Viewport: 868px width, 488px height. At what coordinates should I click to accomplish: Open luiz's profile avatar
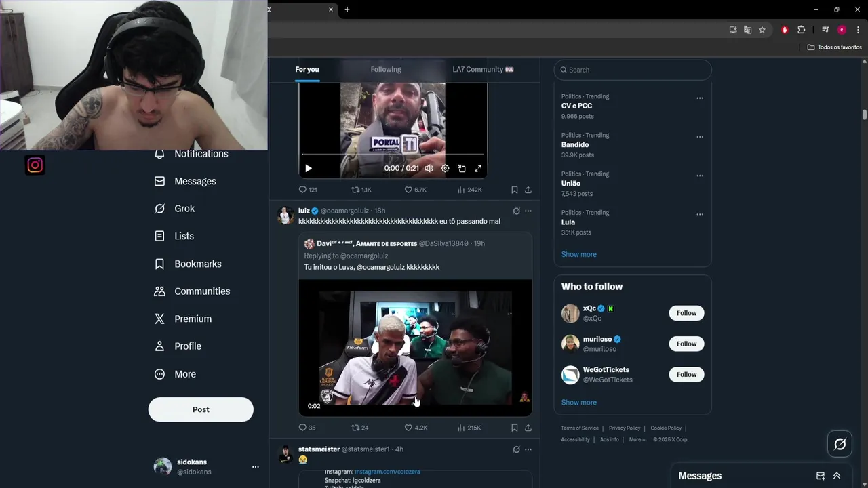285,216
